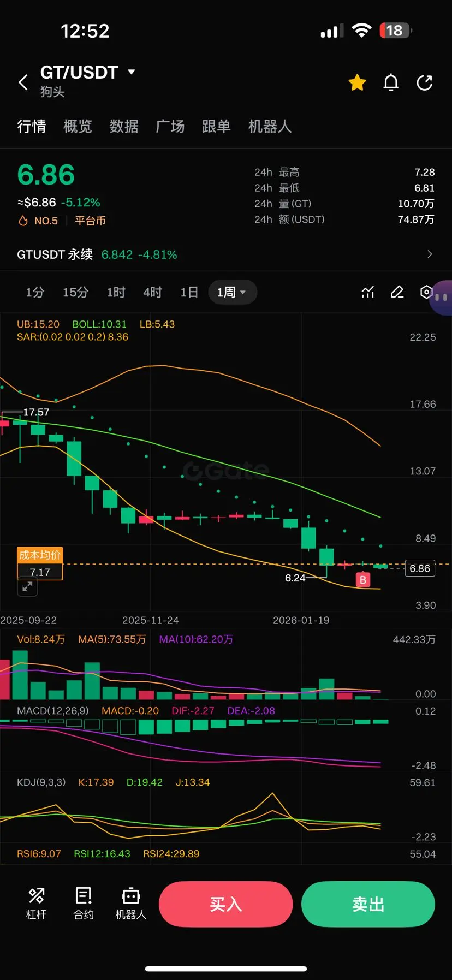Tap the purple floating assistant bubble
452x980 pixels.
point(441,298)
